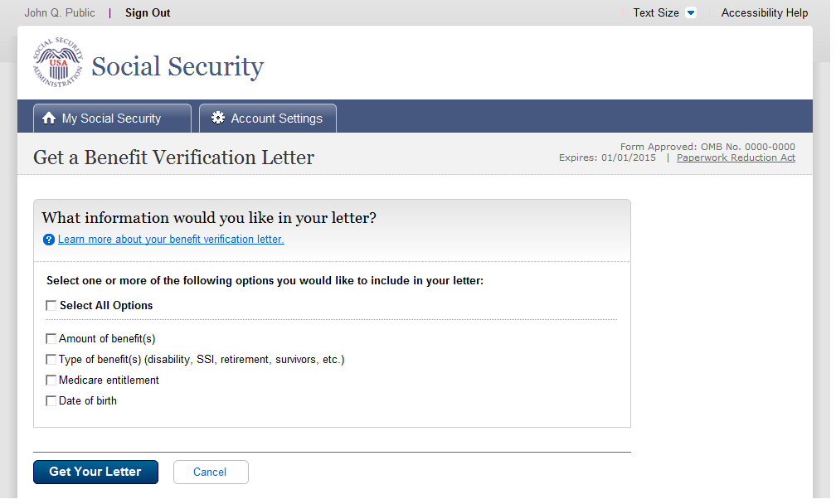Click the blue question mark help icon

(48, 240)
